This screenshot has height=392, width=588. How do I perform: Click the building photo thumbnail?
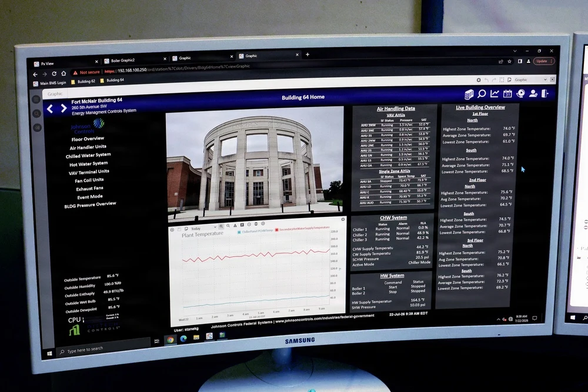(255, 164)
